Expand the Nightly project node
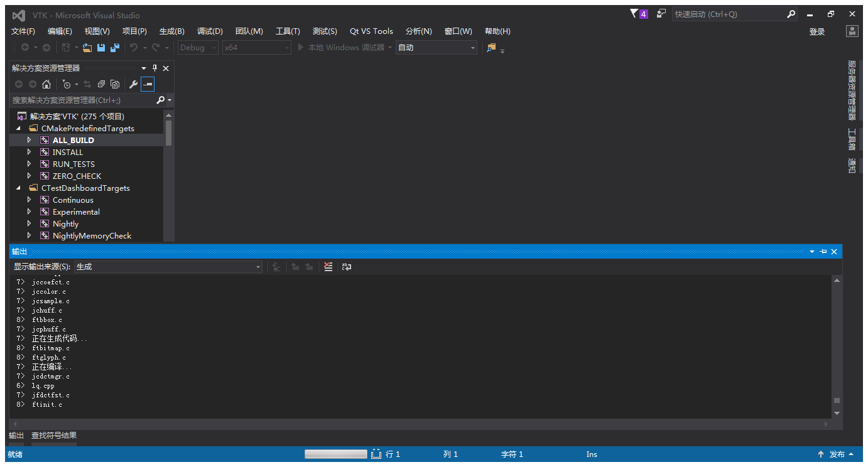The height and width of the screenshot is (467, 868). [x=29, y=223]
